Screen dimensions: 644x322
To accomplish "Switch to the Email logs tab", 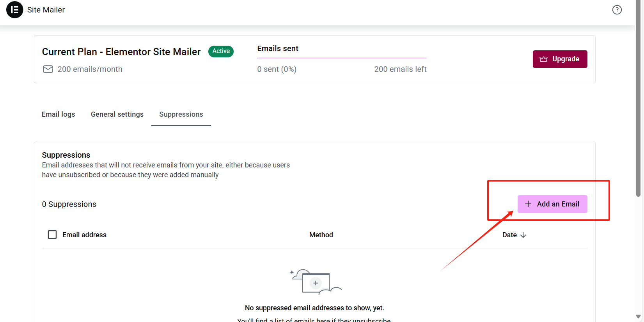I will [59, 114].
